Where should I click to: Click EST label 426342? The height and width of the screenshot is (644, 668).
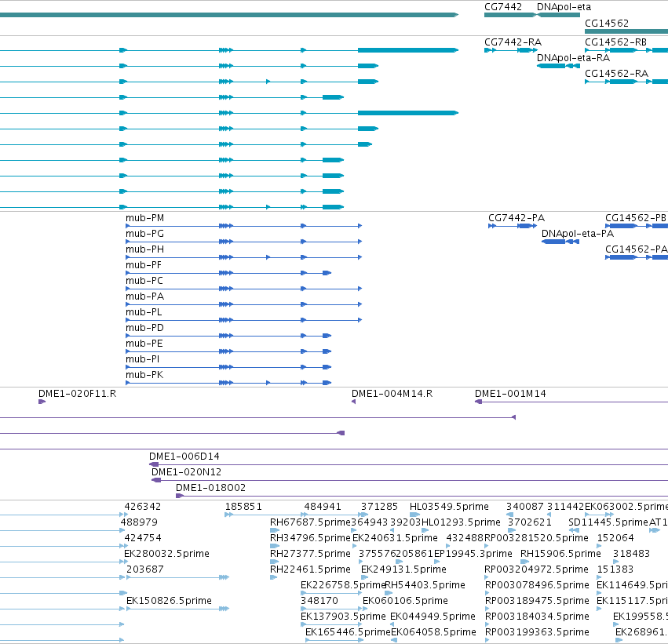pyautogui.click(x=143, y=507)
